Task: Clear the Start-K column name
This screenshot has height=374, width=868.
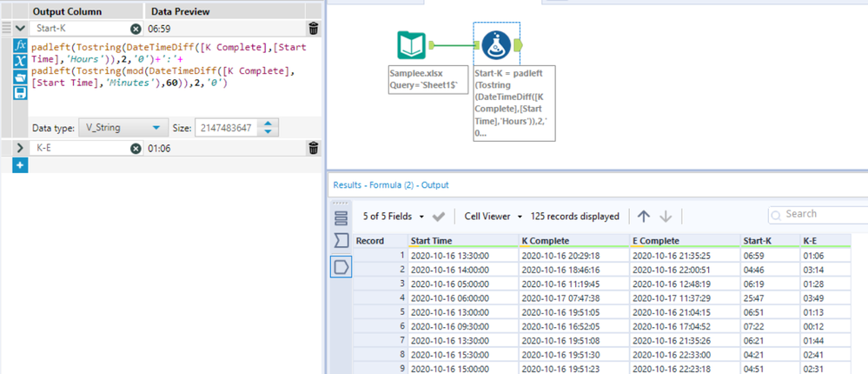Action: 136,29
